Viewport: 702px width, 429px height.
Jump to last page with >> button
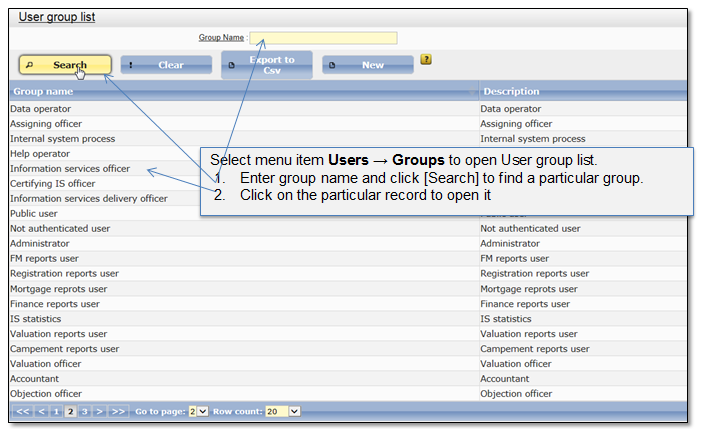tap(118, 411)
